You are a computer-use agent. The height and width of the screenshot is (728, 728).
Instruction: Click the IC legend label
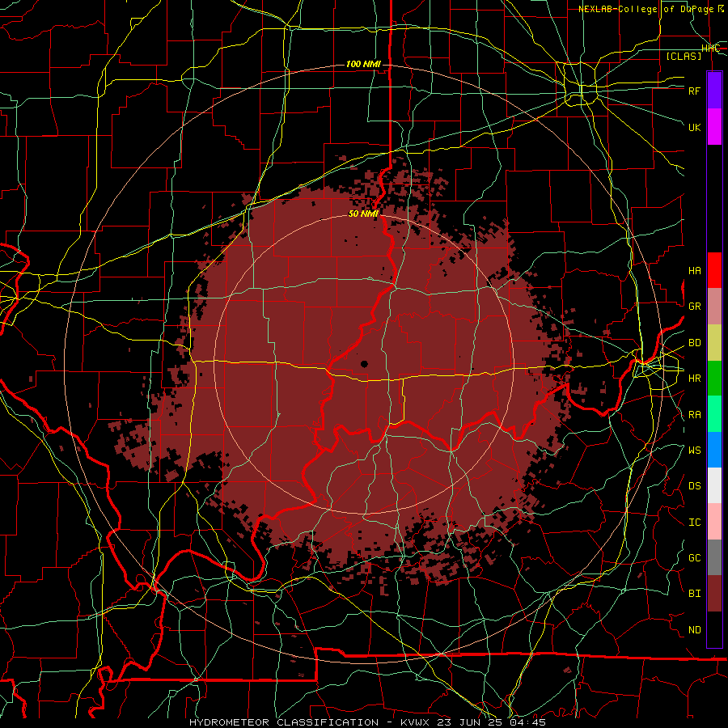pos(695,523)
